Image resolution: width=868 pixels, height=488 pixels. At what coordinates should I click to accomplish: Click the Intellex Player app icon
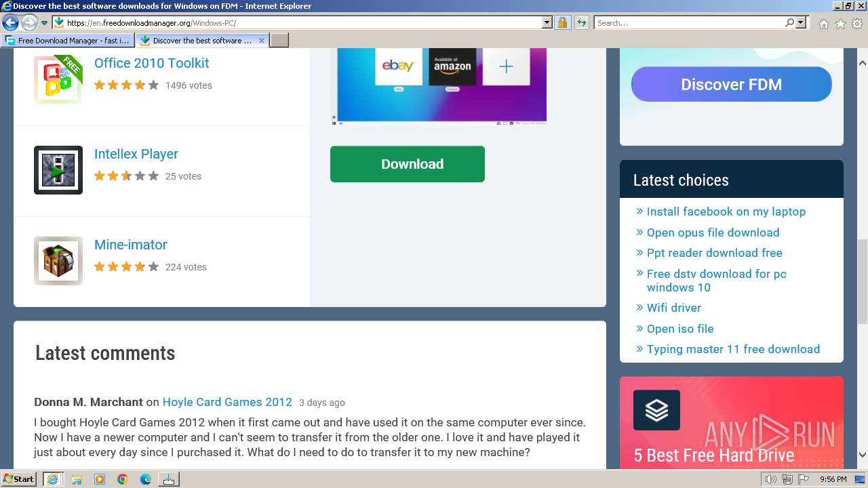pyautogui.click(x=58, y=169)
